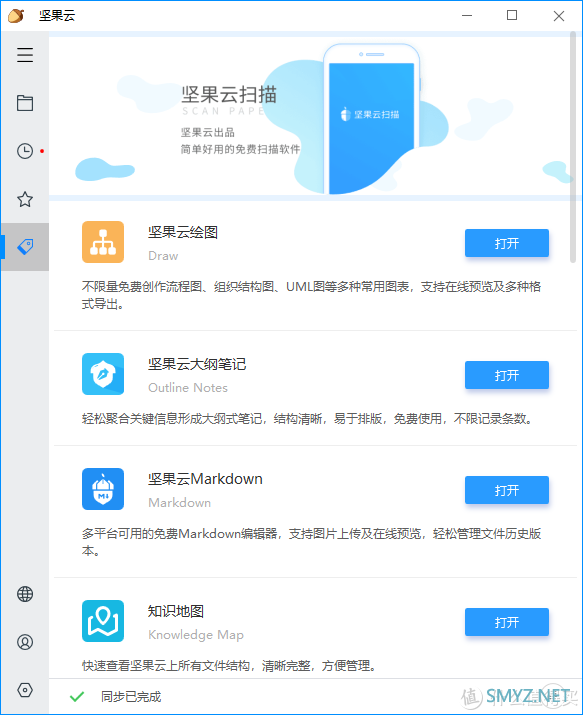The height and width of the screenshot is (715, 583).
Task: Click the description starting 多平台可用的免费Markdown
Action: pyautogui.click(x=311, y=542)
